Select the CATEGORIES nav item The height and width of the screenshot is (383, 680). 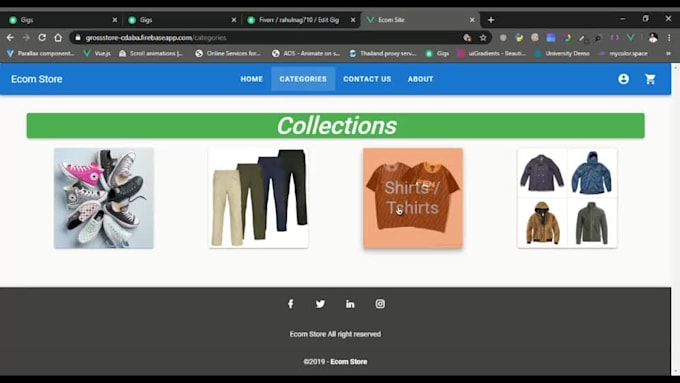coord(303,79)
